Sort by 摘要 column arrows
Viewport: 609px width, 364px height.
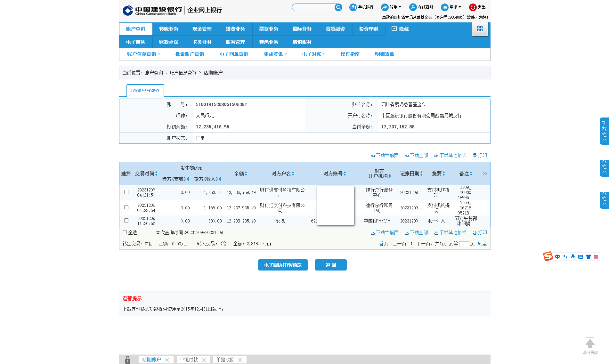click(444, 174)
